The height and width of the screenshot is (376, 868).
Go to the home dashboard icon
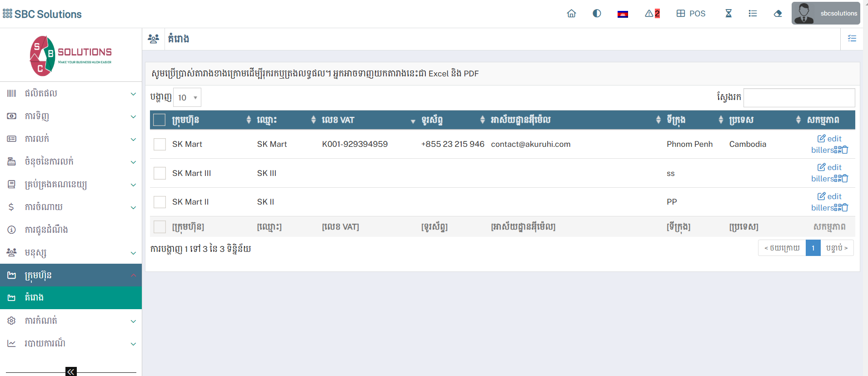pos(571,14)
